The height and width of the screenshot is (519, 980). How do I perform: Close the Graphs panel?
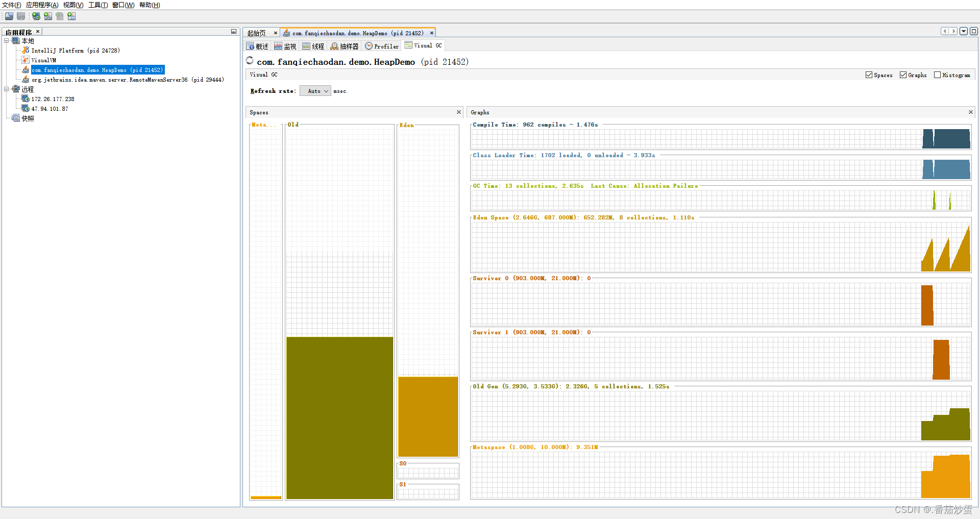click(x=971, y=112)
